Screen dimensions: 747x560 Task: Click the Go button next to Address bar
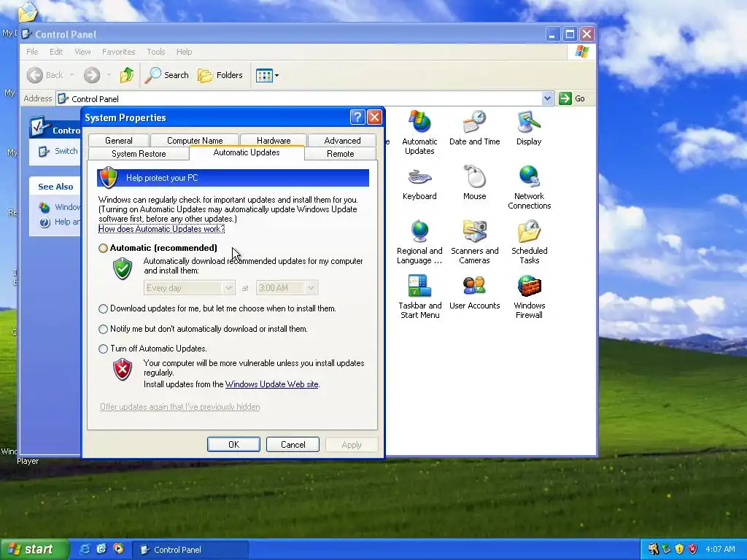click(x=572, y=98)
